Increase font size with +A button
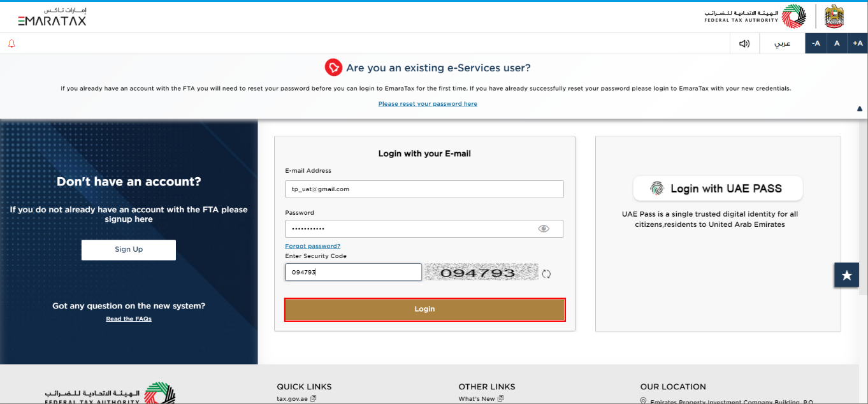Image resolution: width=868 pixels, height=404 pixels. tap(857, 43)
